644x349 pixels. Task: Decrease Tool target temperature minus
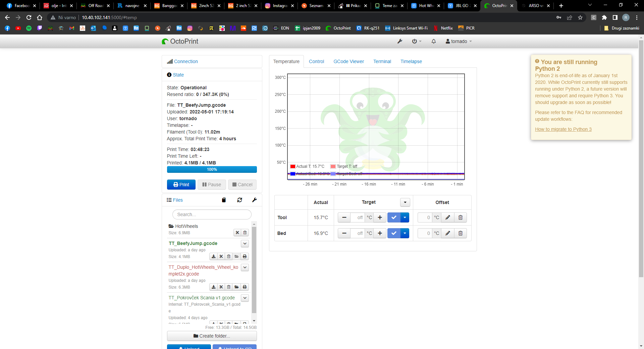[344, 217]
